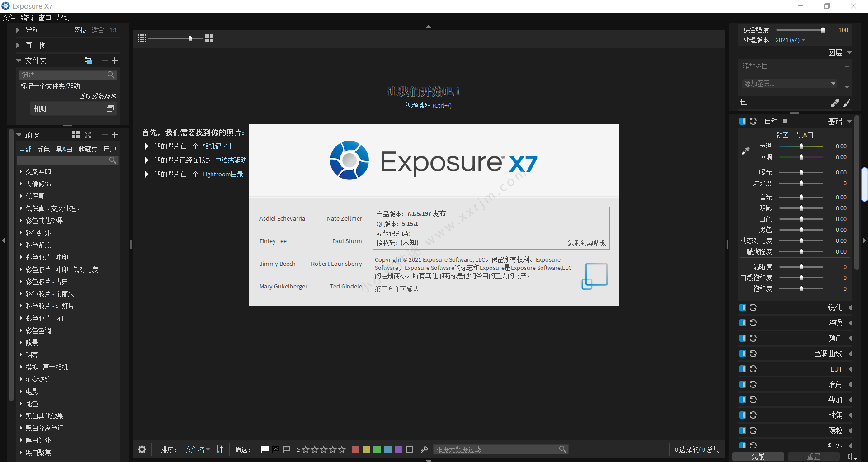This screenshot has height=462, width=868.
Task: Click the 文件夹 筛选 input field
Action: [x=68, y=75]
